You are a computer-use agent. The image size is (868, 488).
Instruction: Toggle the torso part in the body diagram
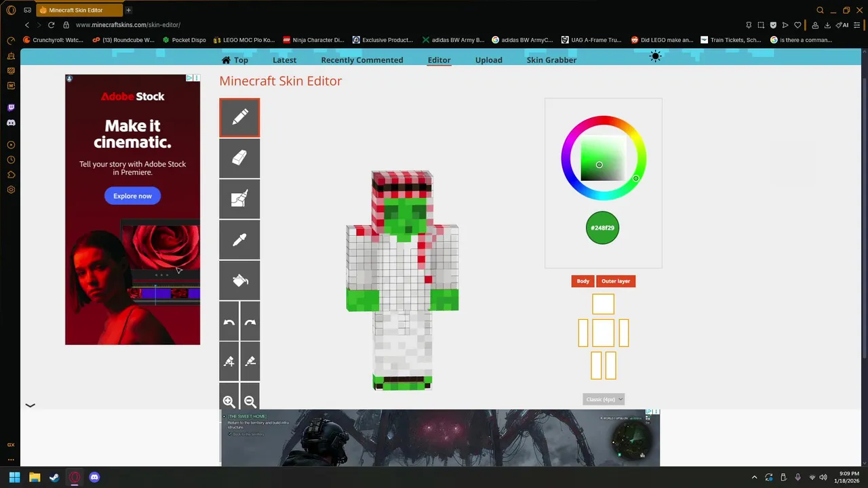tap(603, 333)
